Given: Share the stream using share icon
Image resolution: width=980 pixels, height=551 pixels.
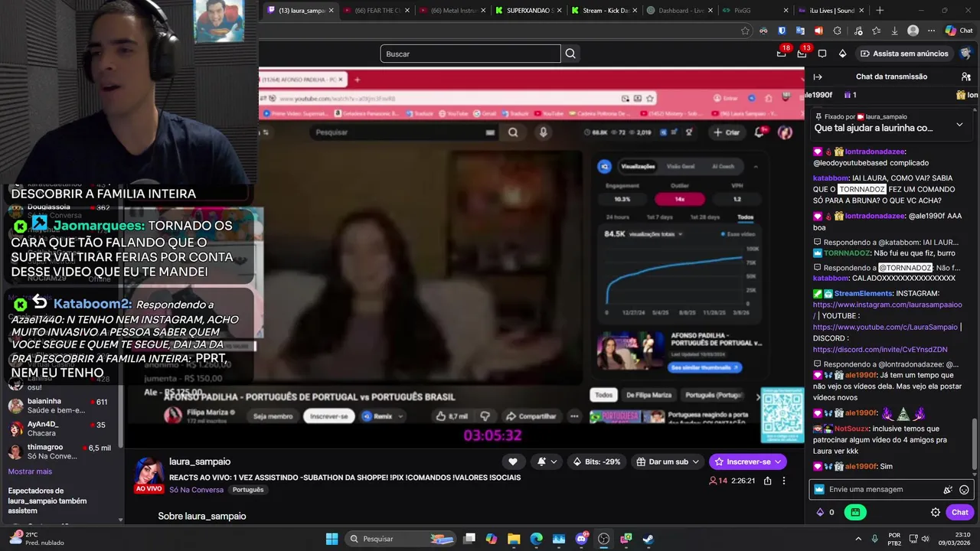Looking at the screenshot, I should point(767,481).
